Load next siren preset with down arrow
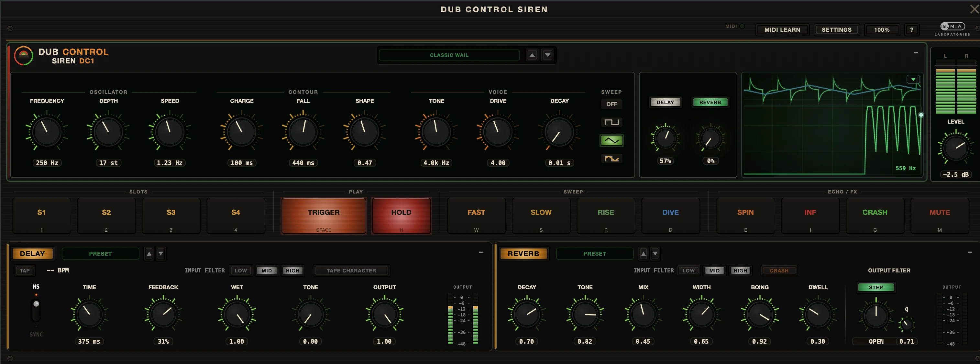 tap(547, 55)
